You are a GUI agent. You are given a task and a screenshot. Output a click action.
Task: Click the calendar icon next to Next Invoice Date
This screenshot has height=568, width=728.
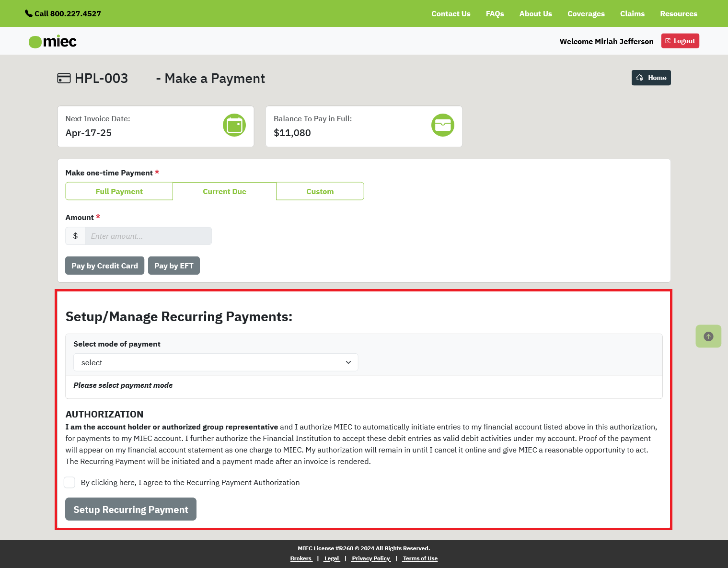click(x=234, y=125)
